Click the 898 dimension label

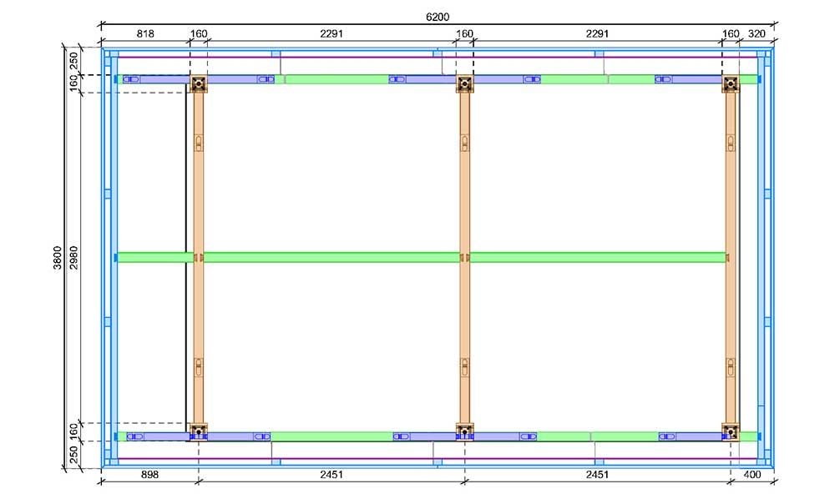click(x=149, y=475)
